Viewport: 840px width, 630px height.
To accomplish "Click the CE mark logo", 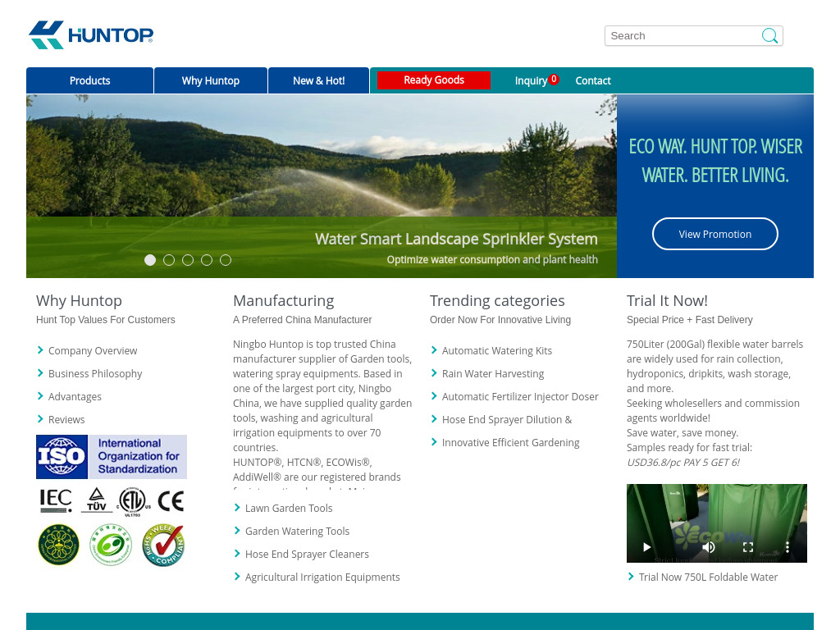I will click(171, 501).
